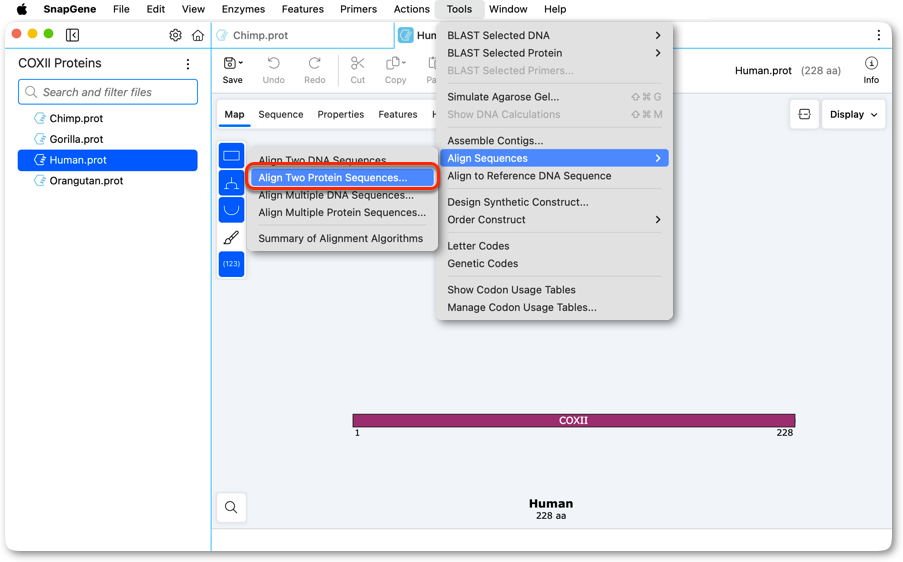Open the COXII Proteins collection options menu
The image size is (903, 562).
pos(188,64)
